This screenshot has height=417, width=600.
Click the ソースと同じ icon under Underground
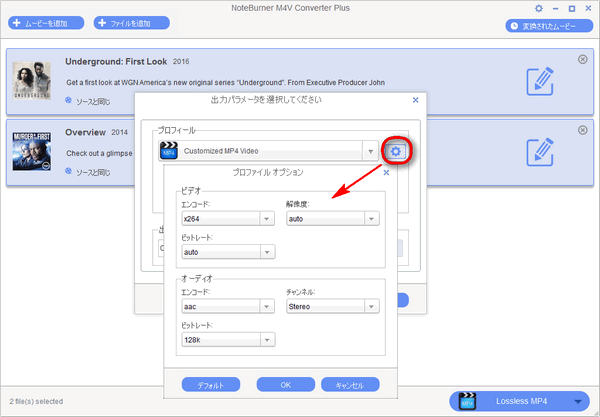[x=68, y=100]
